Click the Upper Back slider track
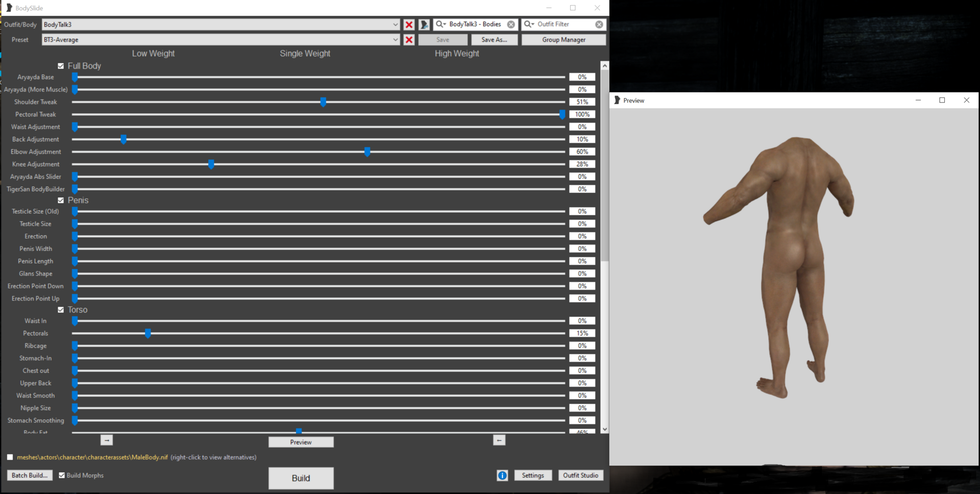Screen dimensions: 980x494 [x=318, y=383]
